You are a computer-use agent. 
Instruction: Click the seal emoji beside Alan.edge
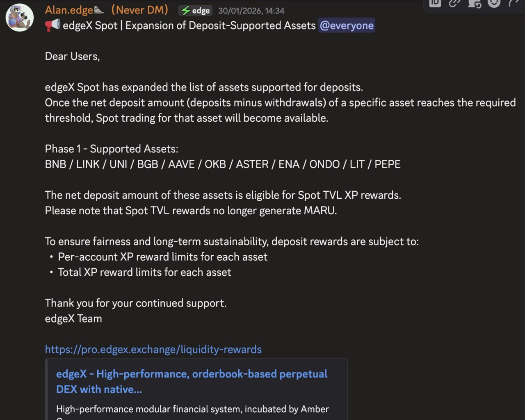click(x=99, y=10)
